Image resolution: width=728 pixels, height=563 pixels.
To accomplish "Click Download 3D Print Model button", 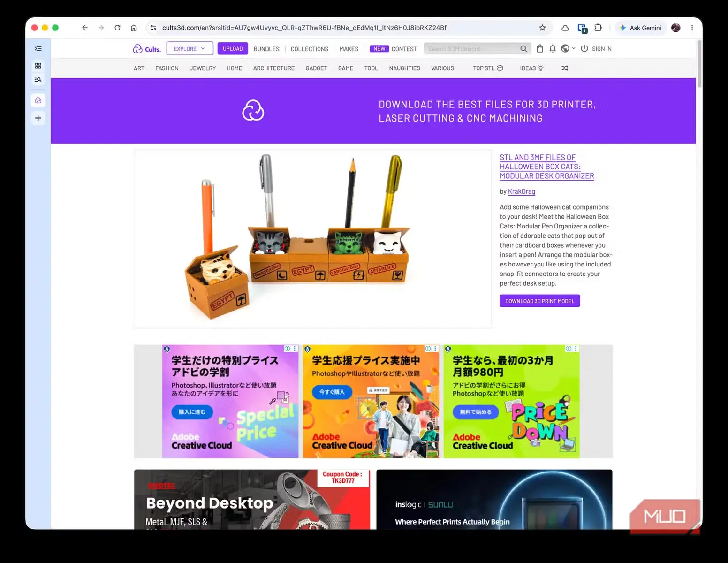I will click(x=540, y=301).
